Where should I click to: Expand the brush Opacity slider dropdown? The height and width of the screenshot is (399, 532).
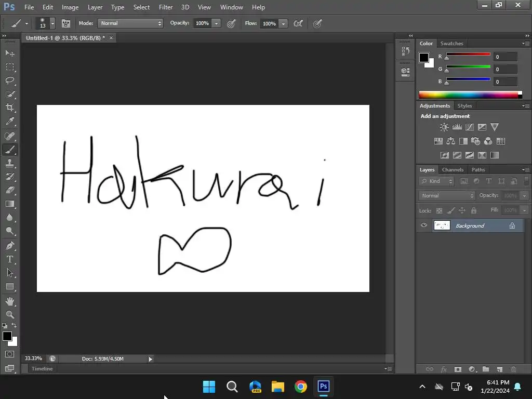[216, 23]
